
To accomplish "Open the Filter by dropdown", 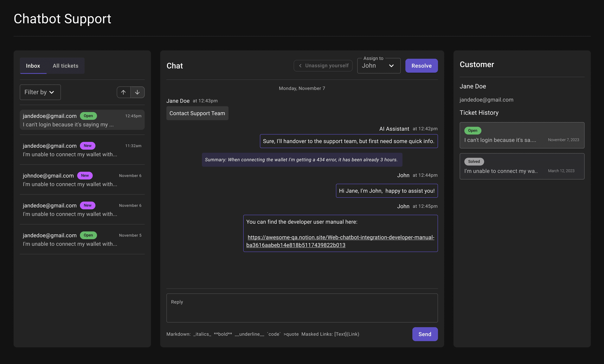I will click(x=40, y=92).
